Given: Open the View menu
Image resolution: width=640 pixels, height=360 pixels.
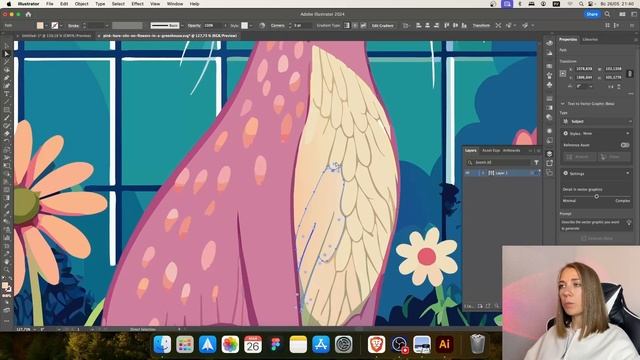Looking at the screenshot, I should point(155,4).
